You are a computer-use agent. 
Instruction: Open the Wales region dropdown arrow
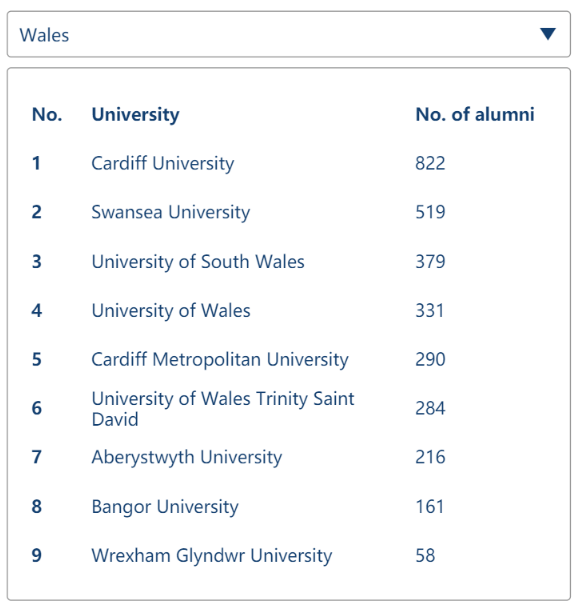pos(547,34)
